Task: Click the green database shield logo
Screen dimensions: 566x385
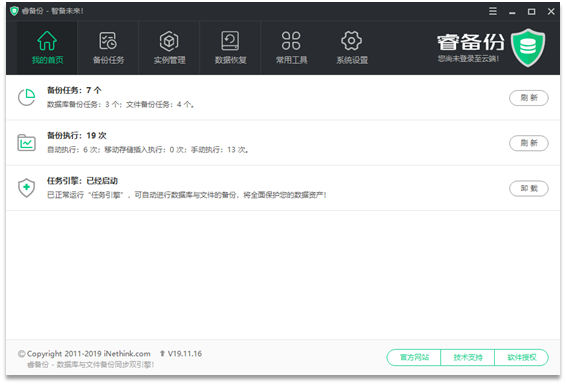Action: pyautogui.click(x=528, y=48)
